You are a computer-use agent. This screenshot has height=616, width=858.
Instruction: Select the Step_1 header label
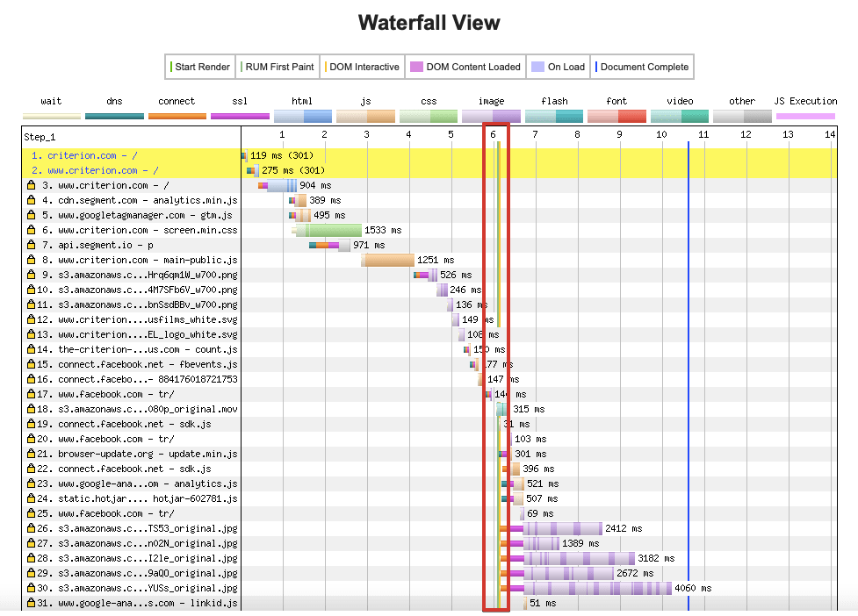(40, 137)
